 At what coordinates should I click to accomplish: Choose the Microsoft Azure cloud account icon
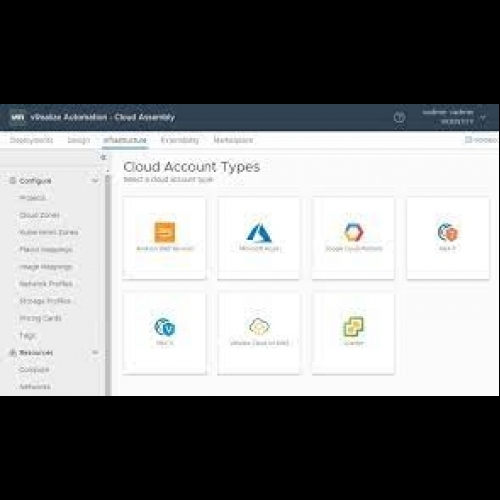(259, 232)
